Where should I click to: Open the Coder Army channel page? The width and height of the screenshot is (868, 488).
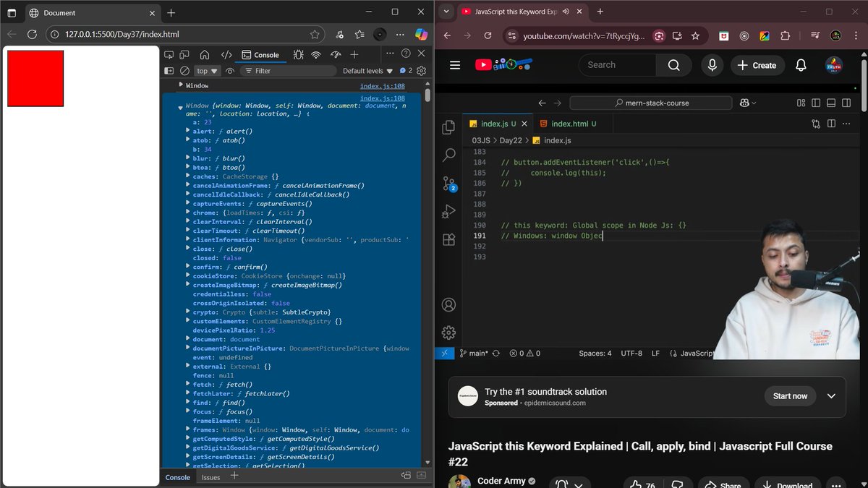[x=502, y=481]
